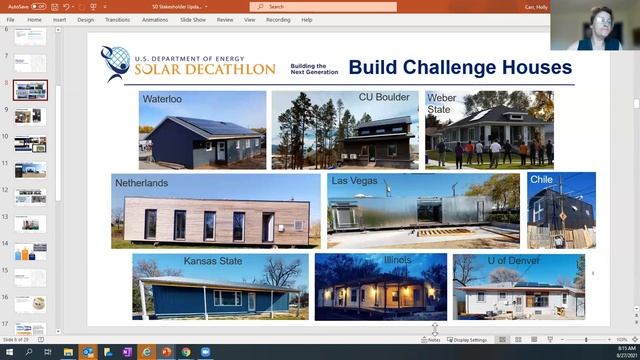Viewport: 640px width, 360px height.
Task: Select slide 10 thumbnail
Action: click(x=30, y=144)
